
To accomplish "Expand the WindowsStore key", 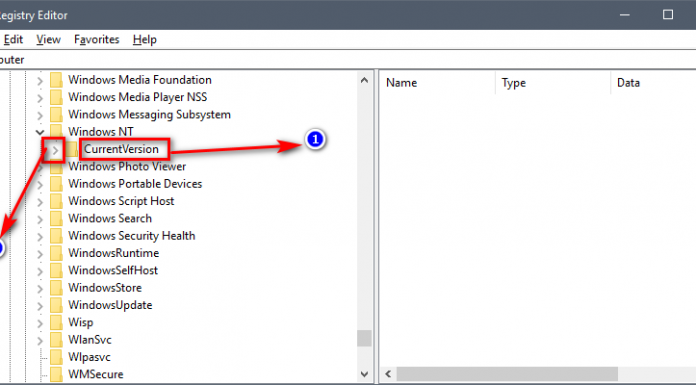I will coord(40,289).
